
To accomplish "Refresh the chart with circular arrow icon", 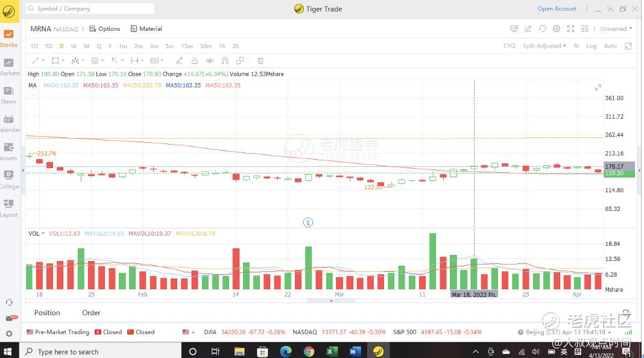I will (x=543, y=29).
